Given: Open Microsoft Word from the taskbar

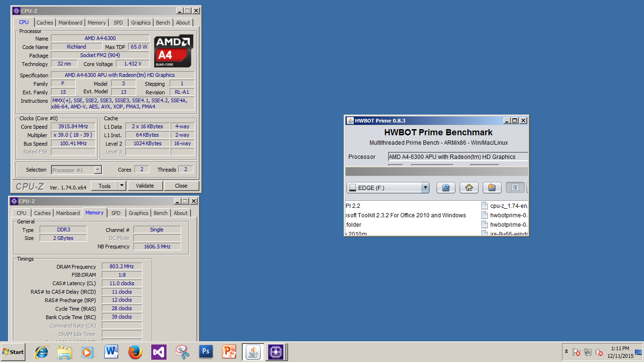Looking at the screenshot, I should pos(112,352).
